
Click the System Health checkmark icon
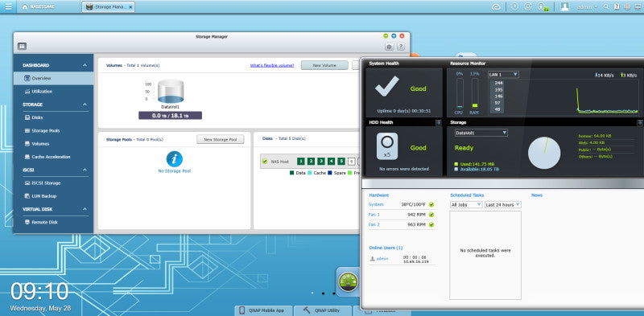click(386, 86)
